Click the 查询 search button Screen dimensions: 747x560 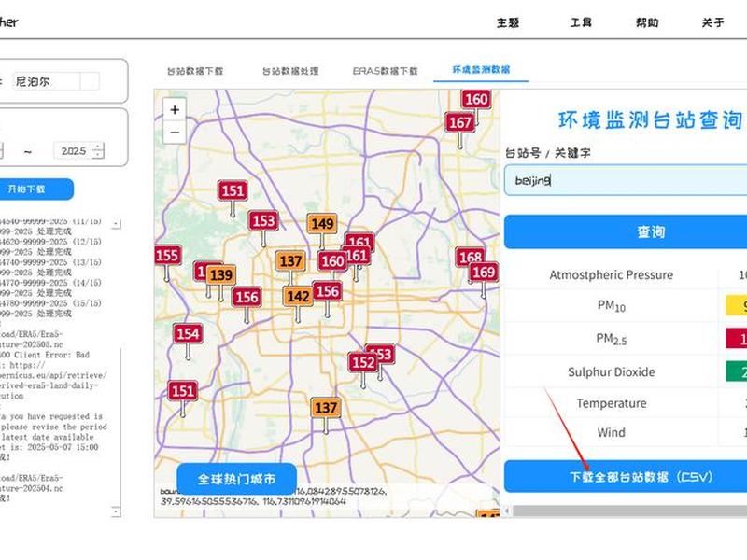[626, 231]
